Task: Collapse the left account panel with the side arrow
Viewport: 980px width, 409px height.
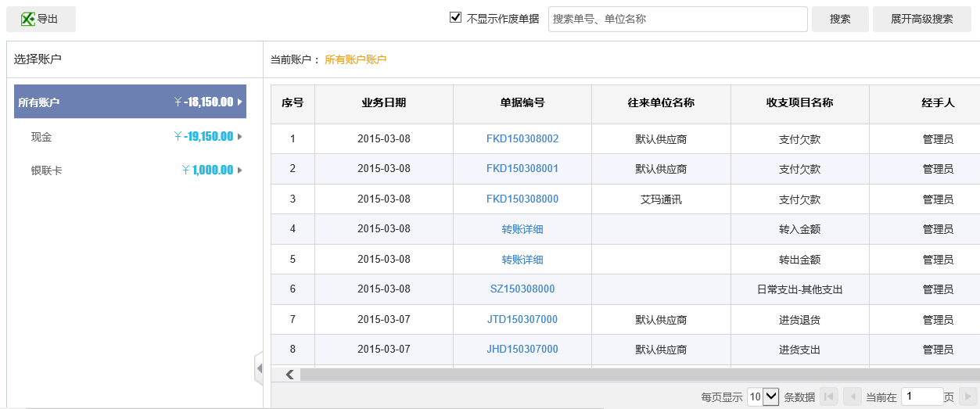Action: (x=259, y=368)
